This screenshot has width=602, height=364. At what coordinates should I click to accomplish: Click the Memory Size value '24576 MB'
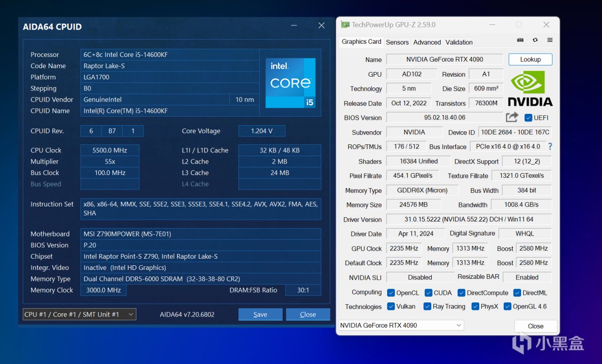tap(413, 205)
